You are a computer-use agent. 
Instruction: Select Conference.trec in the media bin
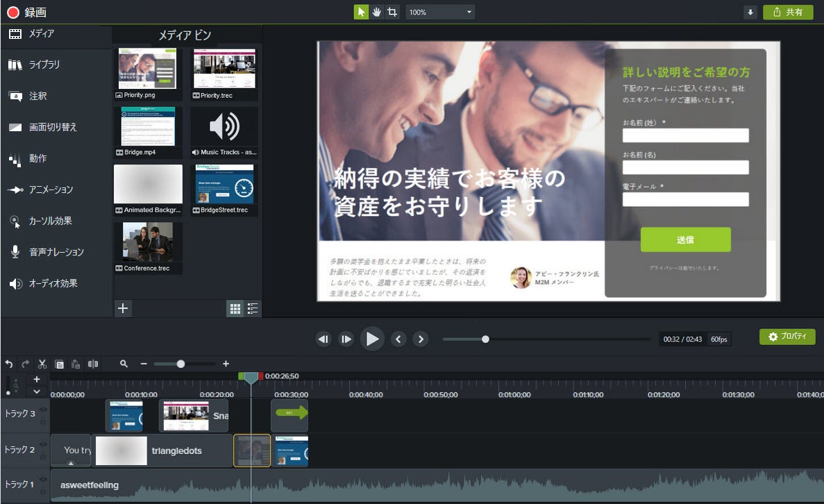click(x=148, y=248)
